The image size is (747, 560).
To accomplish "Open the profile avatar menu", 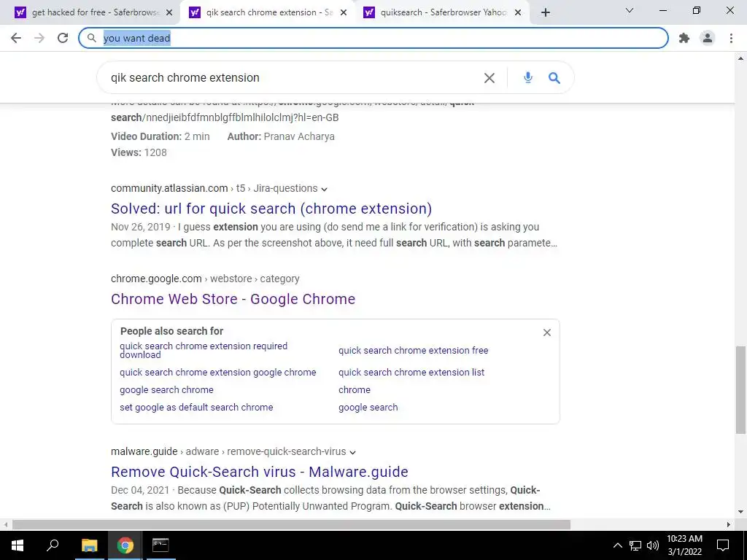I will pos(708,38).
